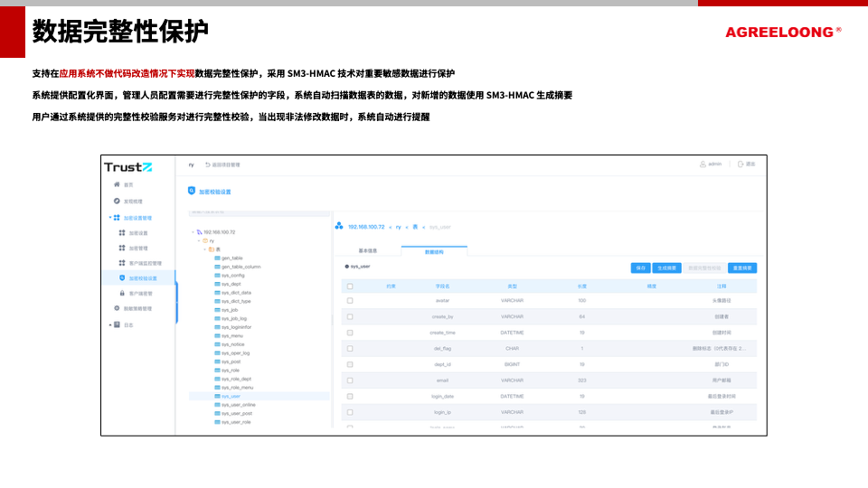This screenshot has width=868, height=488.
Task: Collapse expanded sidebar group arrow above 日志
Action: click(110, 218)
